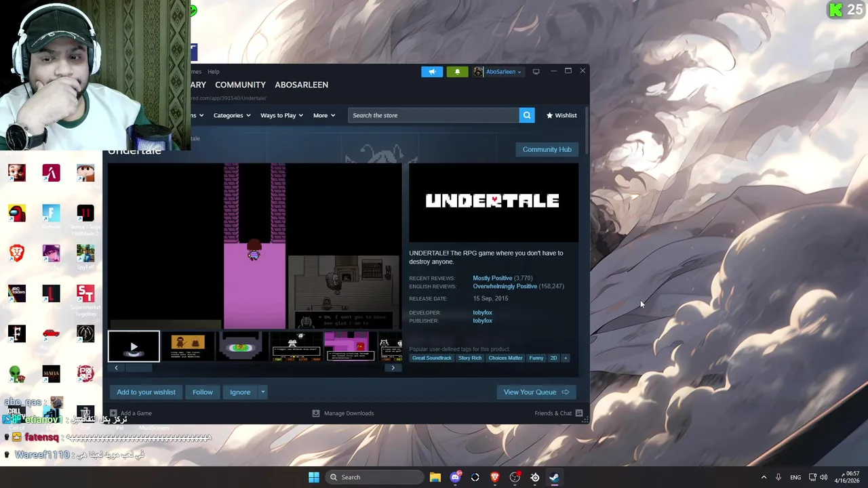Viewport: 868px width, 488px height.
Task: Click the Follow button
Action: (x=202, y=392)
